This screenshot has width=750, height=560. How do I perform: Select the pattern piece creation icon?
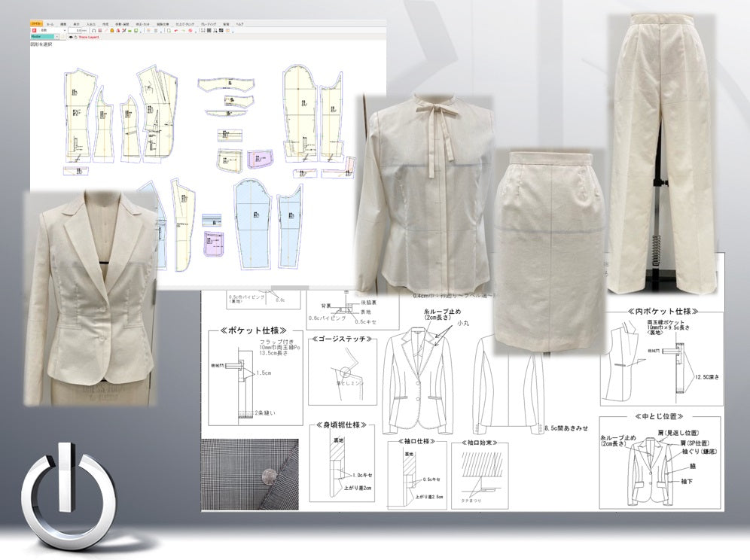point(214,31)
